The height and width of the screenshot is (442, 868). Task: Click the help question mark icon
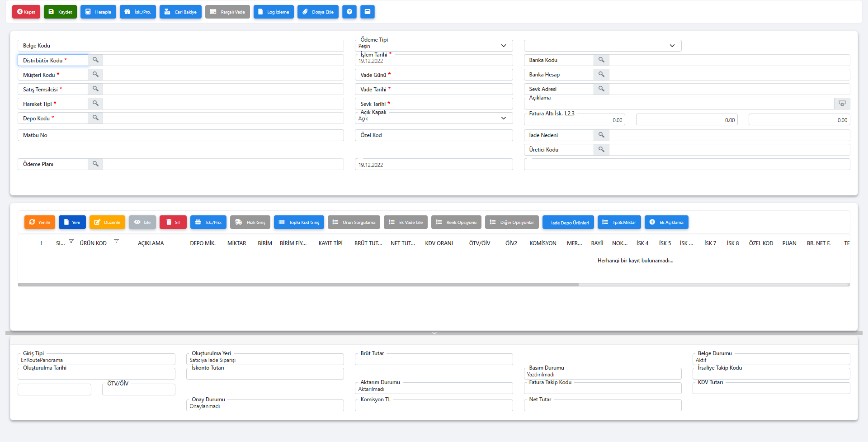click(x=349, y=12)
